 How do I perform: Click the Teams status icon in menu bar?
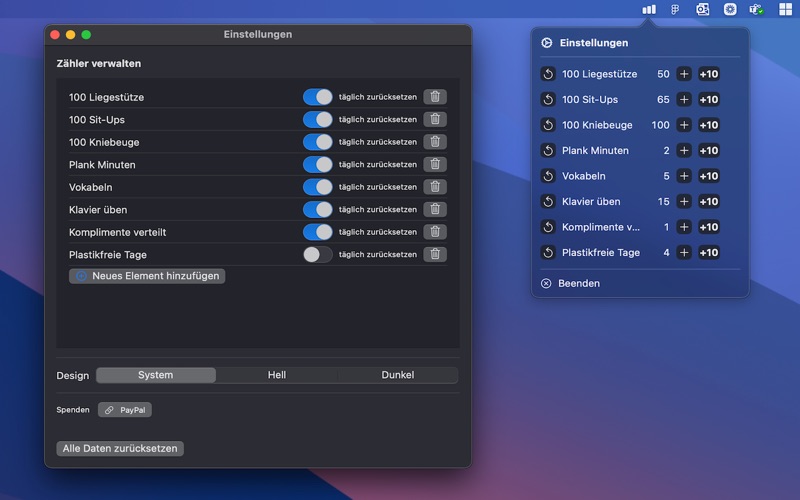click(x=756, y=9)
